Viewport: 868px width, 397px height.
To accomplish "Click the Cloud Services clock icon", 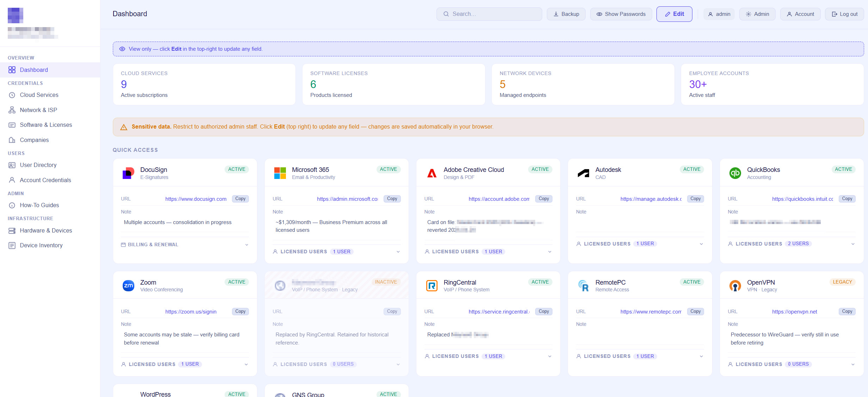I will (x=12, y=95).
